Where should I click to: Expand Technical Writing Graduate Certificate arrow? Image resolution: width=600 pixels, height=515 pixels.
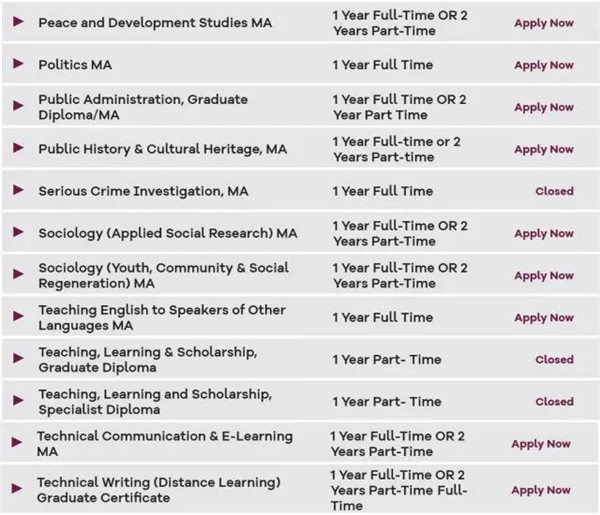coord(16,489)
